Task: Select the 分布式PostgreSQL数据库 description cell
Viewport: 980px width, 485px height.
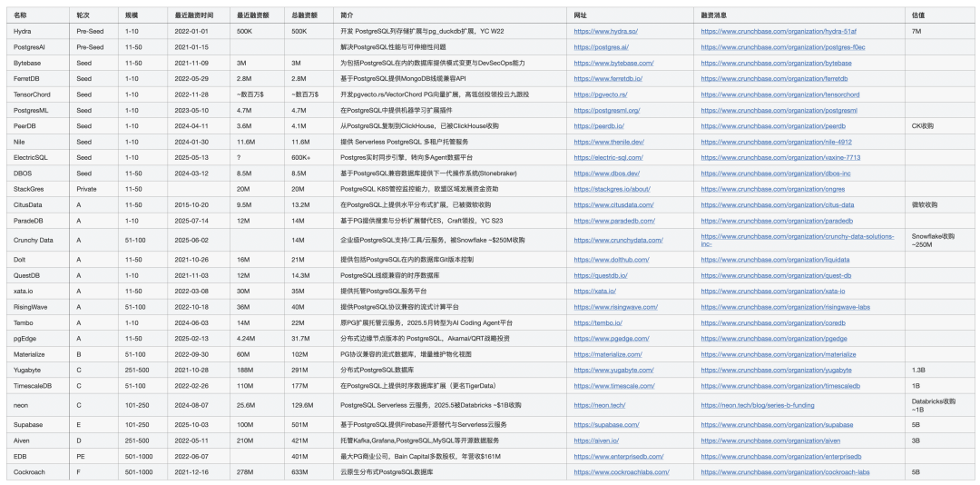Action: (450, 371)
